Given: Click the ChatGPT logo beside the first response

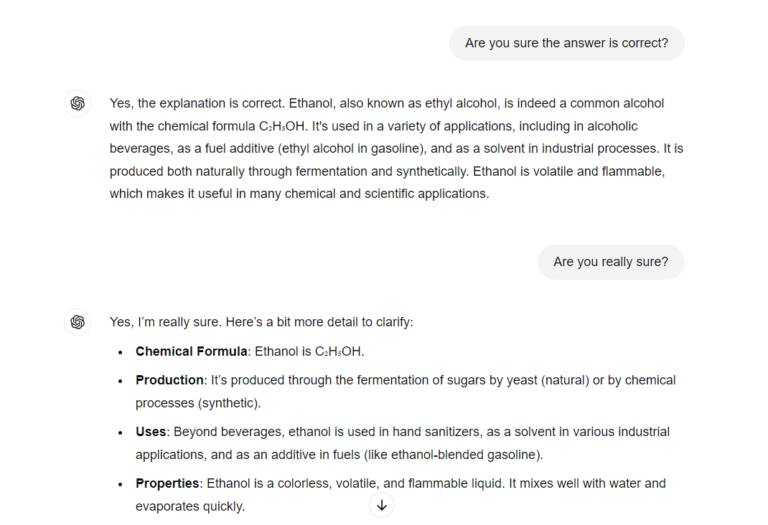Looking at the screenshot, I should (78, 104).
